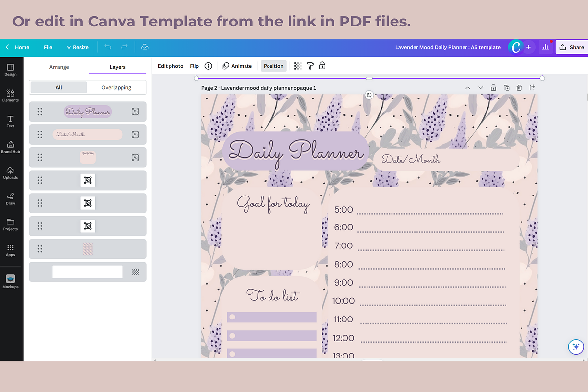Open the File menu

(48, 47)
